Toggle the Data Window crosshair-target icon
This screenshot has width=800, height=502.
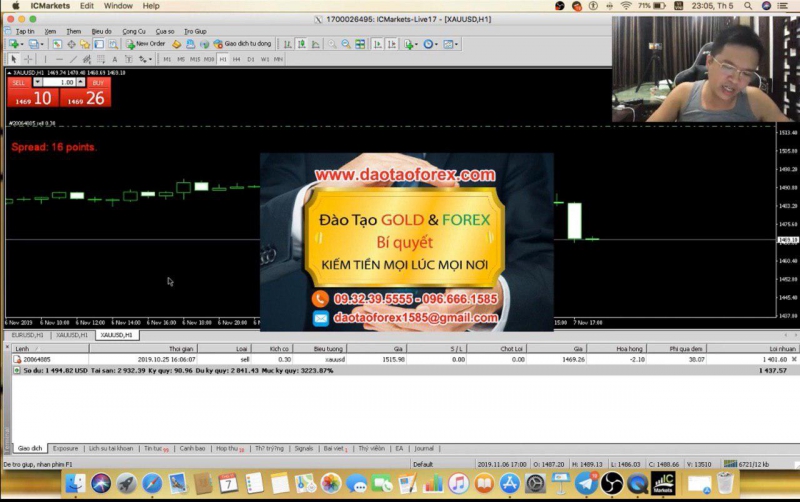[71, 44]
